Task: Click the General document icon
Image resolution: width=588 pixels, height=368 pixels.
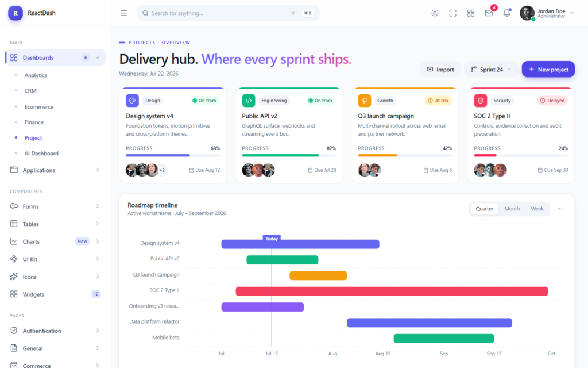Action: [14, 348]
